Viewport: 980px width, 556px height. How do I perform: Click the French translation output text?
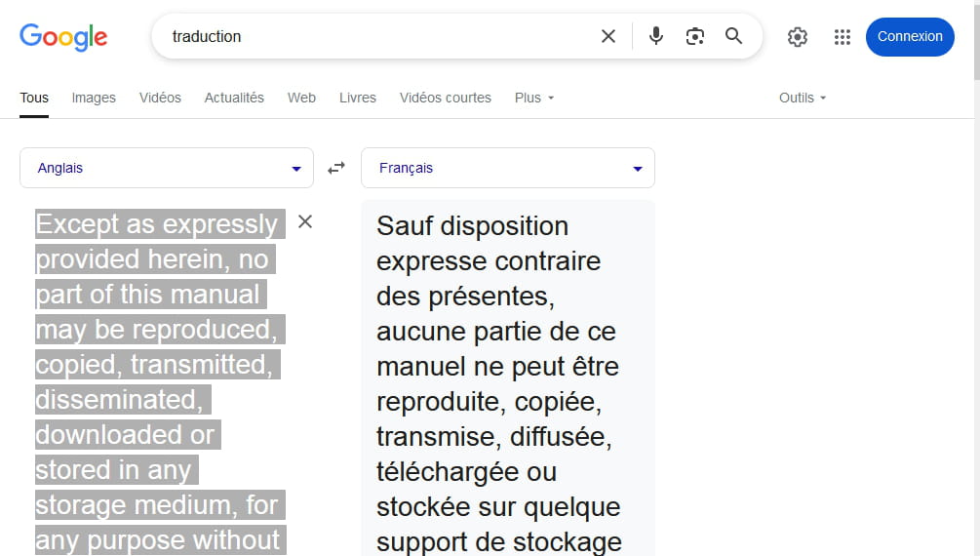[x=498, y=382]
